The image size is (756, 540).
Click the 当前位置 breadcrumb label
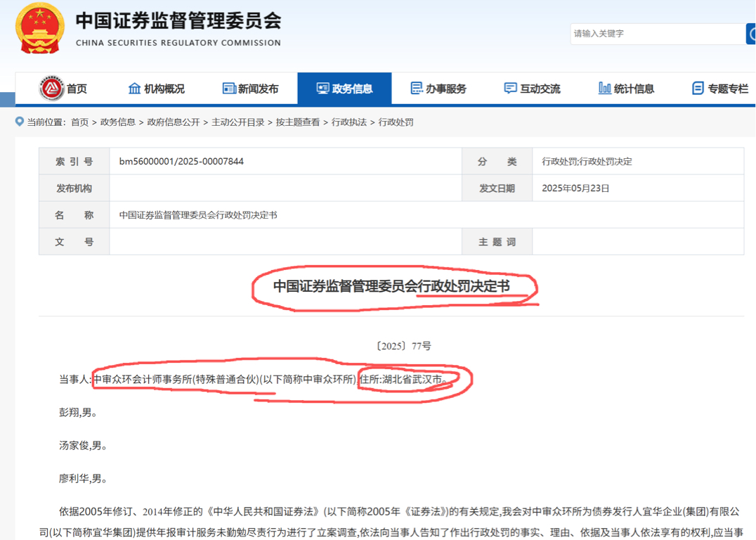[46, 122]
